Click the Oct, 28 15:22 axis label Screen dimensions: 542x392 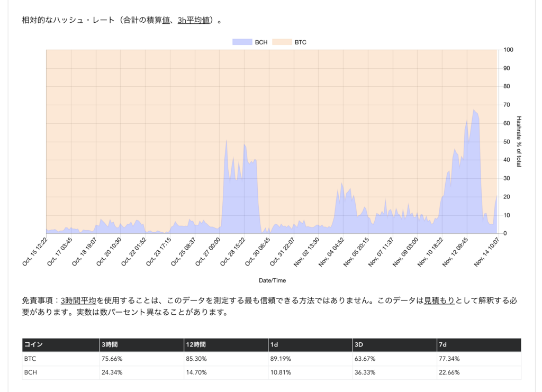(x=233, y=252)
